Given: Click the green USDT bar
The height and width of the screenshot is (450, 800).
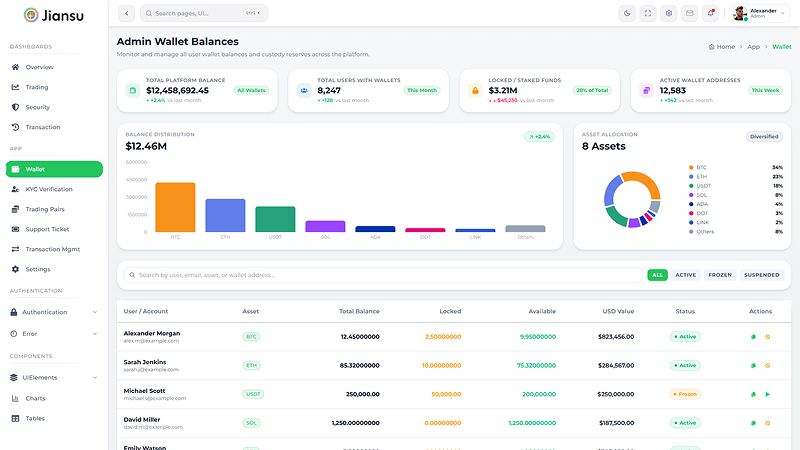Looking at the screenshot, I should (275, 219).
